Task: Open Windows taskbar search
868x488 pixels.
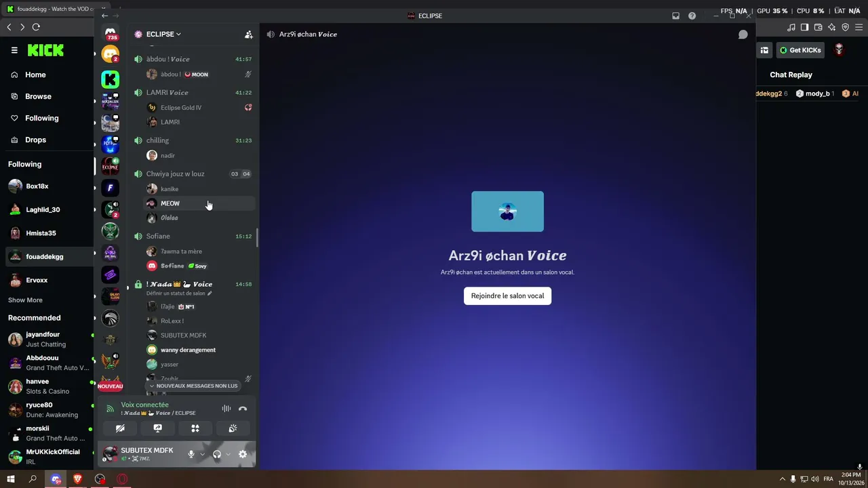Action: 33,479
